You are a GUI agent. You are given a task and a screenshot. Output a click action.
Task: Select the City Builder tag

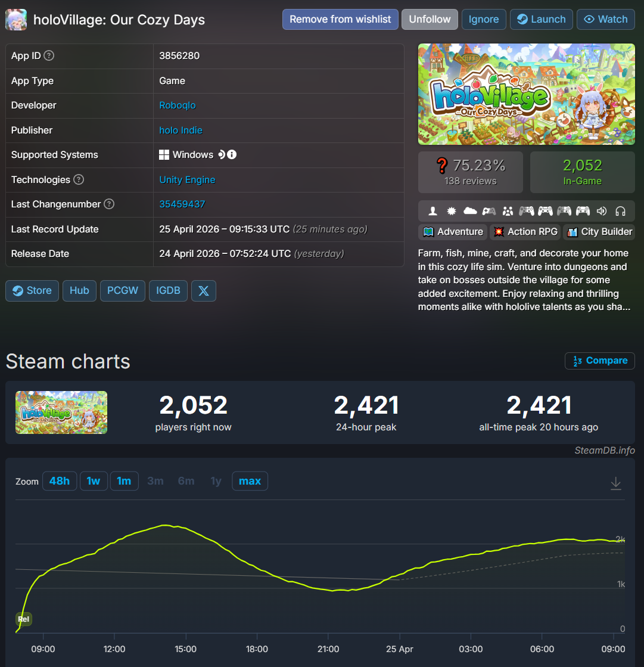coord(599,232)
